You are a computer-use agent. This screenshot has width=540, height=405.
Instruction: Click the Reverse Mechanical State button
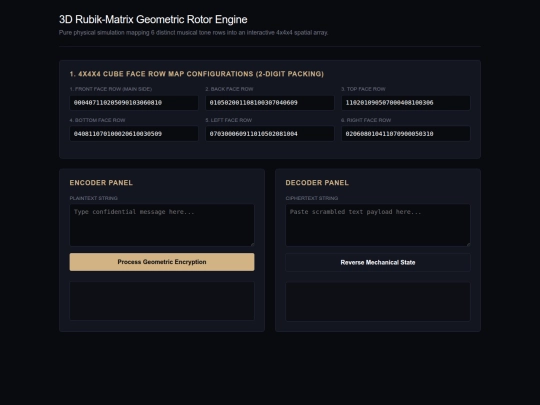click(x=378, y=262)
